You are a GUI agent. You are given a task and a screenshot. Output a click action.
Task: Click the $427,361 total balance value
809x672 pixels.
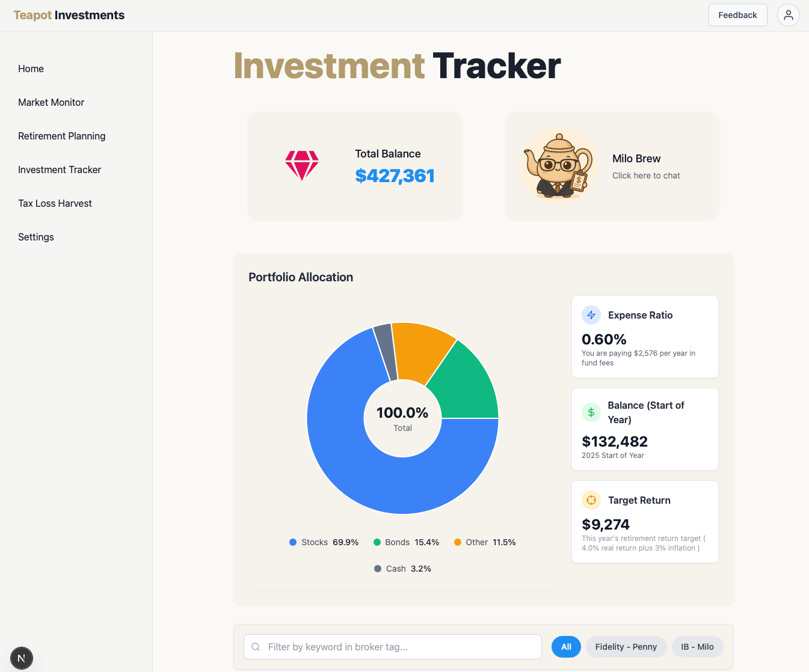[395, 176]
